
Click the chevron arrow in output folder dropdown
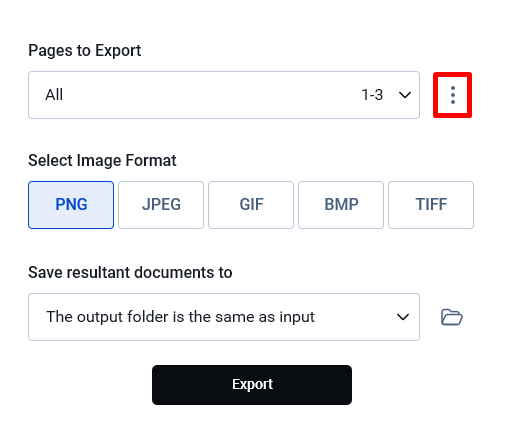pos(403,317)
